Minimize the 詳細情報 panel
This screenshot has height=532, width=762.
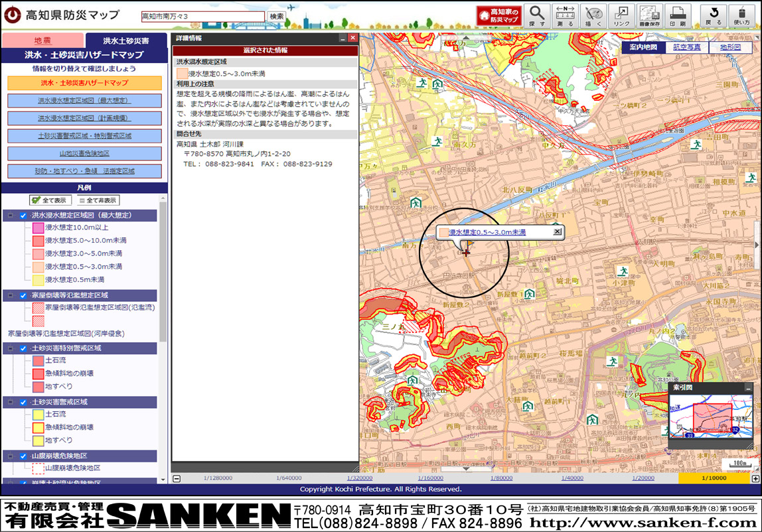(343, 38)
